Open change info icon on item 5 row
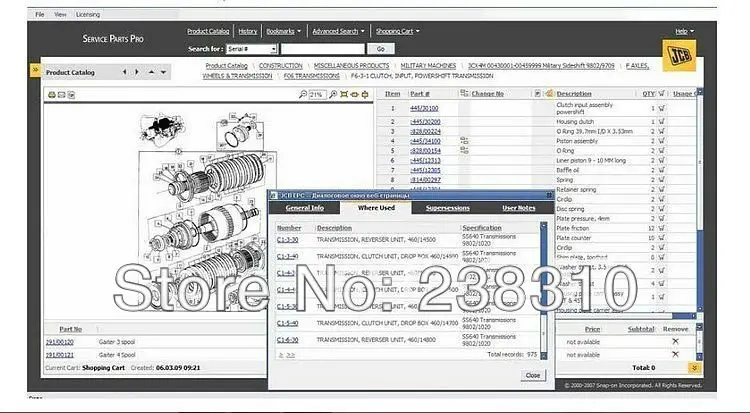This screenshot has height=413, width=750. (463, 150)
